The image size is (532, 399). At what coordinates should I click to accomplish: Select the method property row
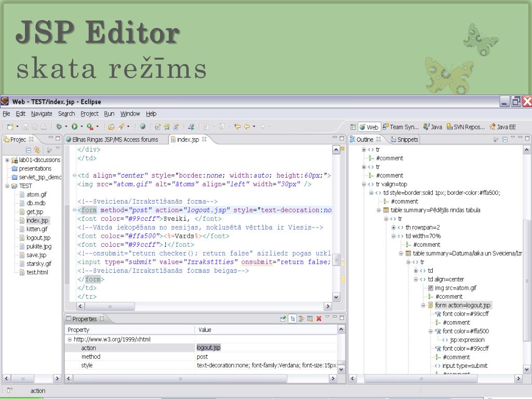pyautogui.click(x=202, y=356)
